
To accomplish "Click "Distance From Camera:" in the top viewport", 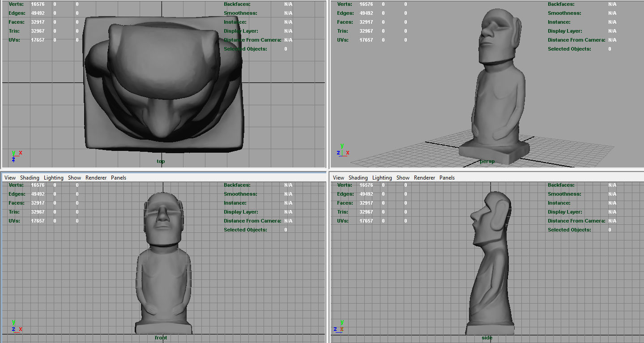I will (x=252, y=40).
